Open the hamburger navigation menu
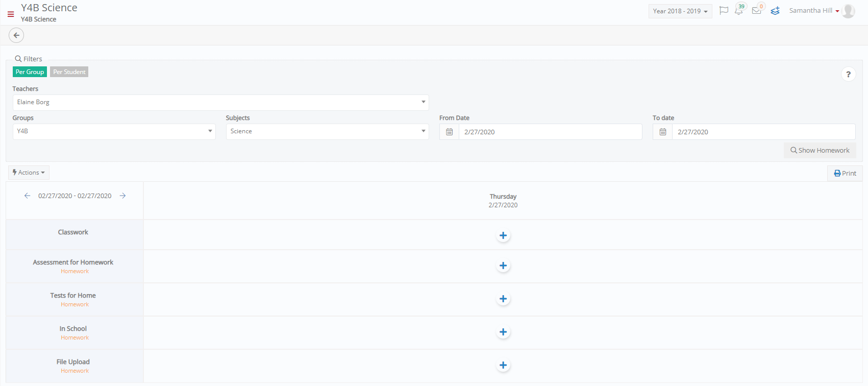The width and height of the screenshot is (868, 386). point(11,14)
